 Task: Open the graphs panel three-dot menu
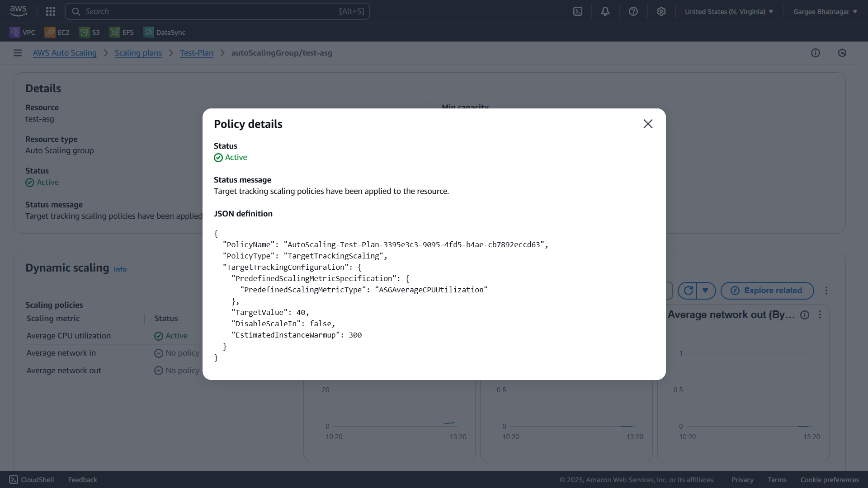(x=826, y=291)
